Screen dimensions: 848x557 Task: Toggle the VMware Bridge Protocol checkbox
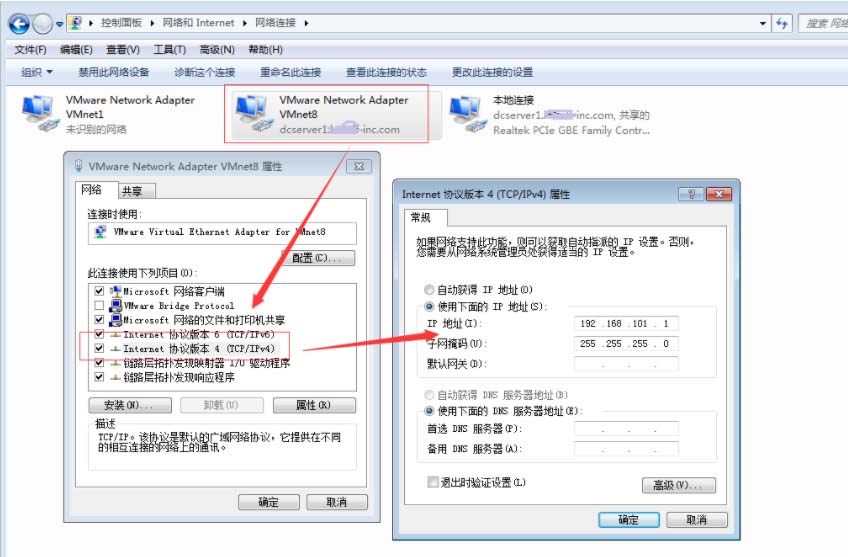pos(99,305)
